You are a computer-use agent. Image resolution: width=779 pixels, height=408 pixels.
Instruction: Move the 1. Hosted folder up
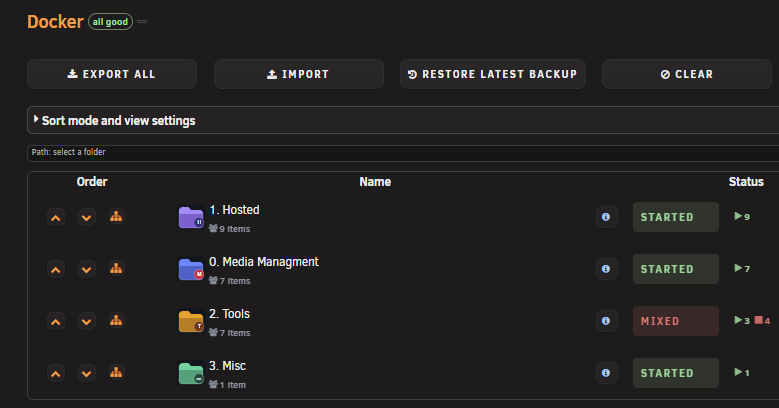[x=56, y=217]
